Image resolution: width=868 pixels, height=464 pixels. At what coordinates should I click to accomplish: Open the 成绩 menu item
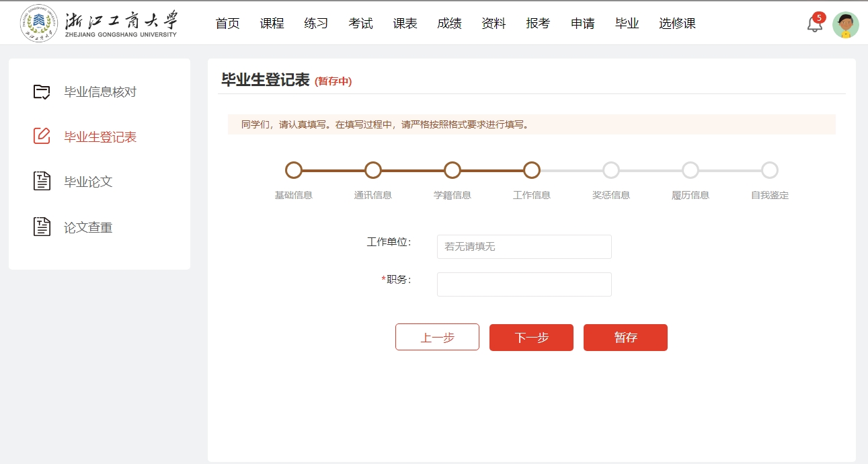[449, 24]
